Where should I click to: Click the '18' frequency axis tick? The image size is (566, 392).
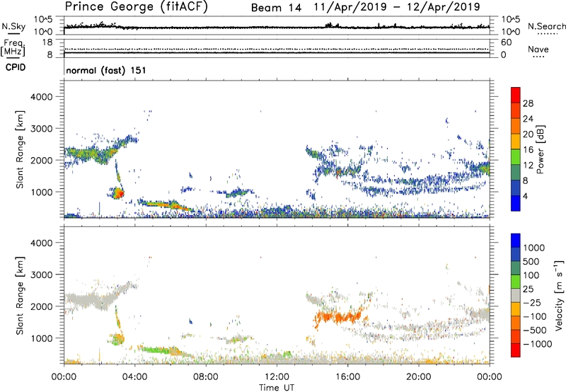pyautogui.click(x=47, y=42)
